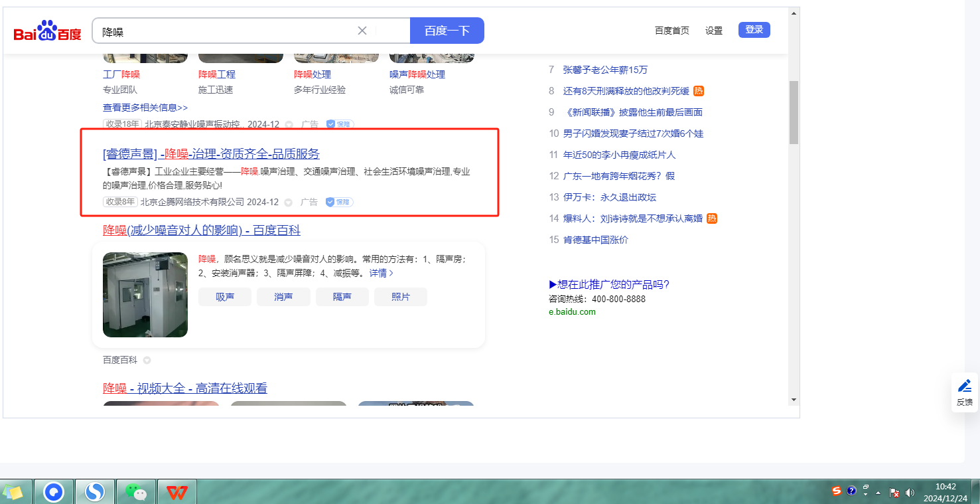
Task: Open 设置 in the top navigation
Action: [714, 31]
